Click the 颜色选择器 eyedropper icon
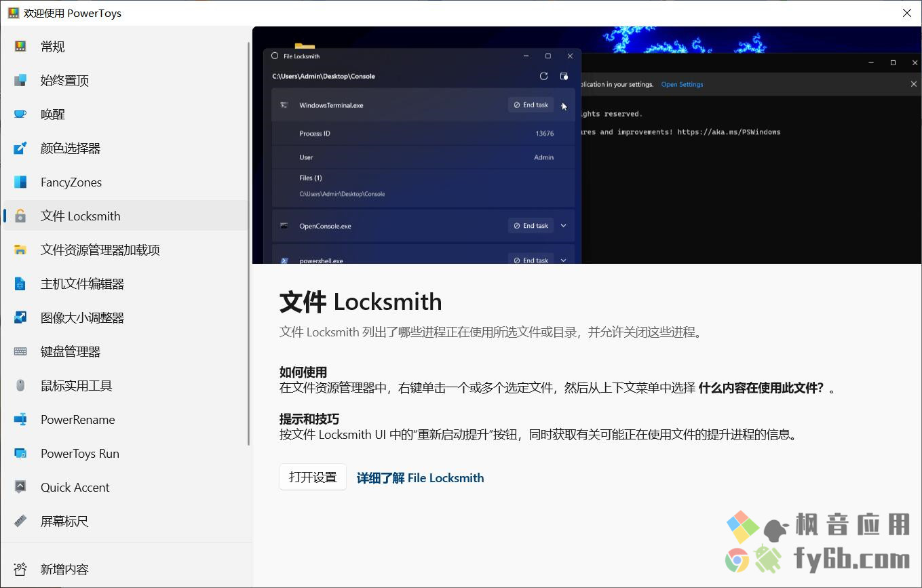The image size is (922, 588). [20, 149]
